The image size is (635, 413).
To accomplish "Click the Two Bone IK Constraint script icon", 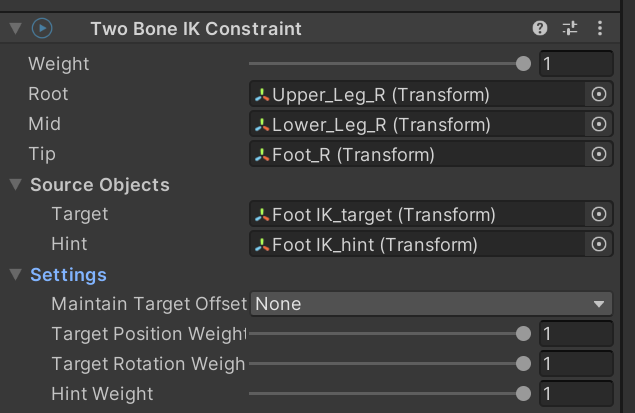I will coord(42,28).
